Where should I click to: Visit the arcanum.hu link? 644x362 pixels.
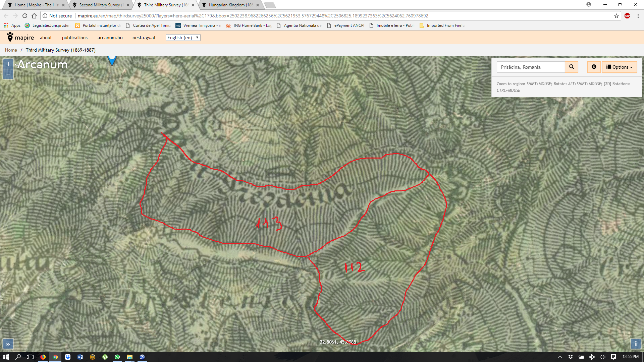[110, 38]
